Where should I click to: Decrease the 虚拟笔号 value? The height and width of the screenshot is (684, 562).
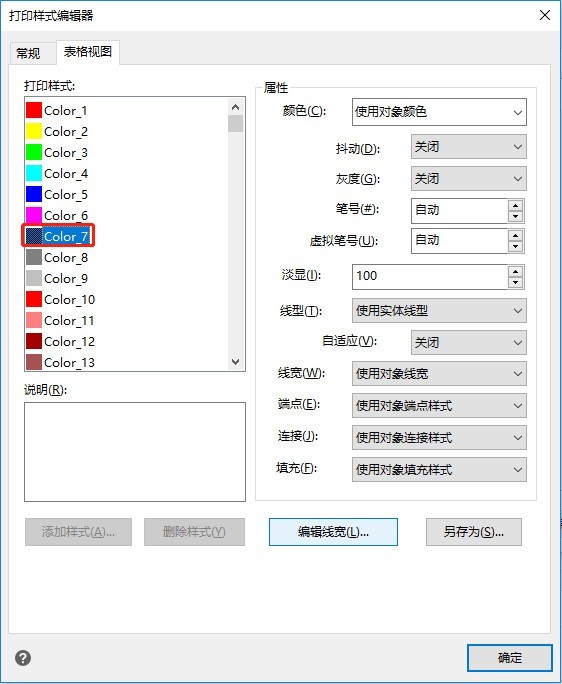515,246
